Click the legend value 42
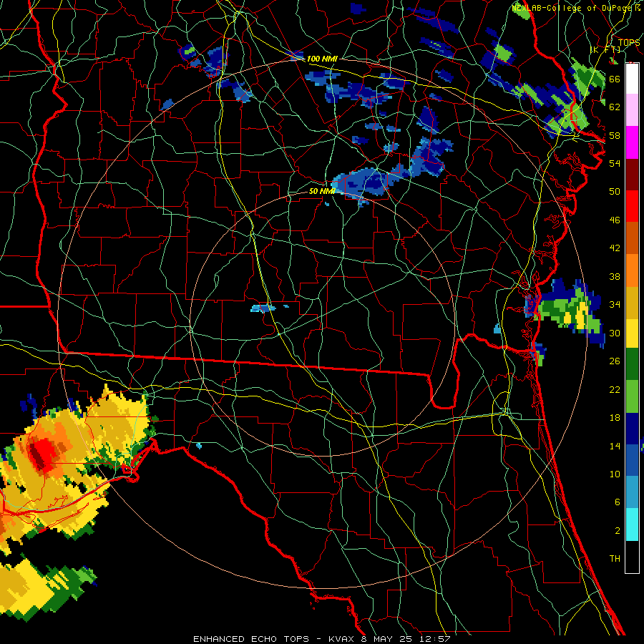644x644 pixels. (x=615, y=248)
